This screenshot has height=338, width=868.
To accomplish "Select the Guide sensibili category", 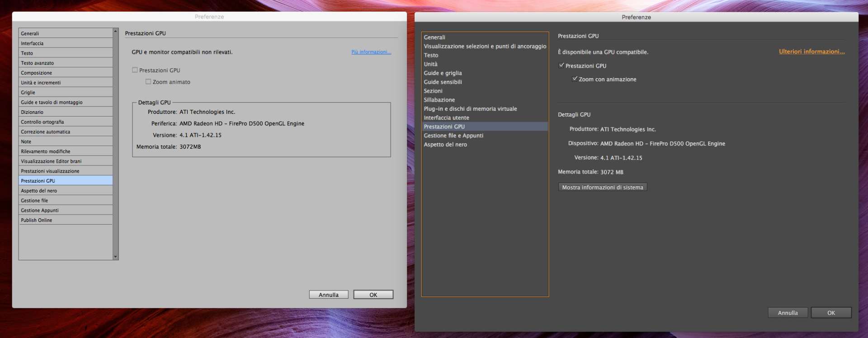I will point(485,82).
